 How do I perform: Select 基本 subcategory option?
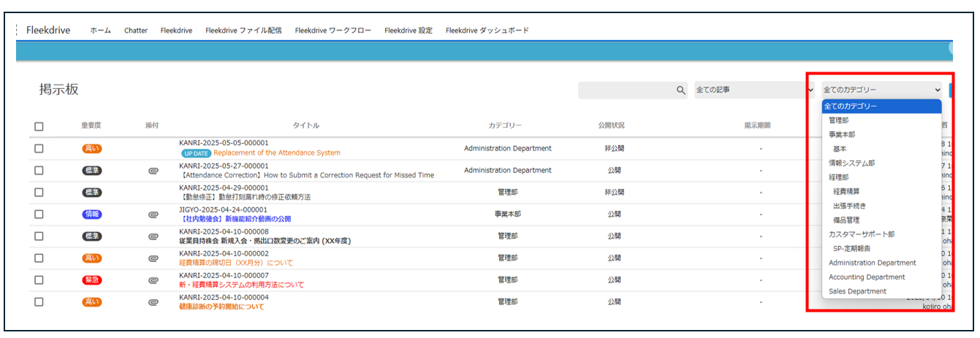[882, 149]
